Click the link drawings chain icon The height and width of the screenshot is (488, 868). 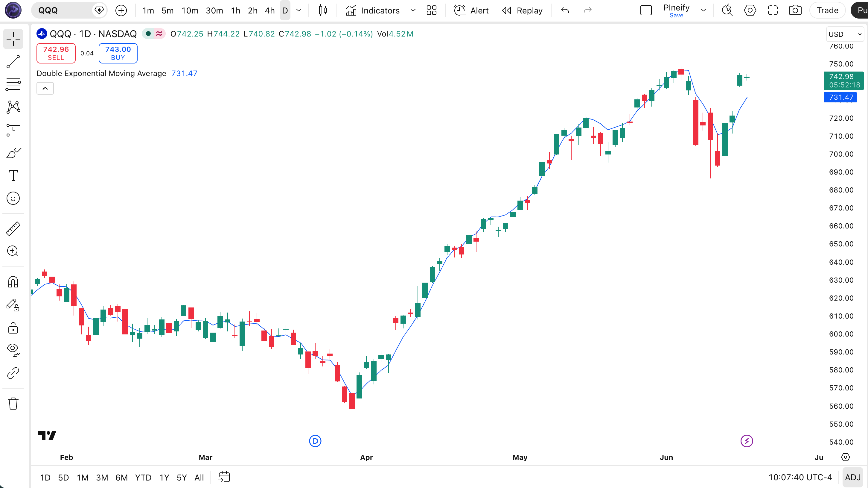pyautogui.click(x=13, y=373)
